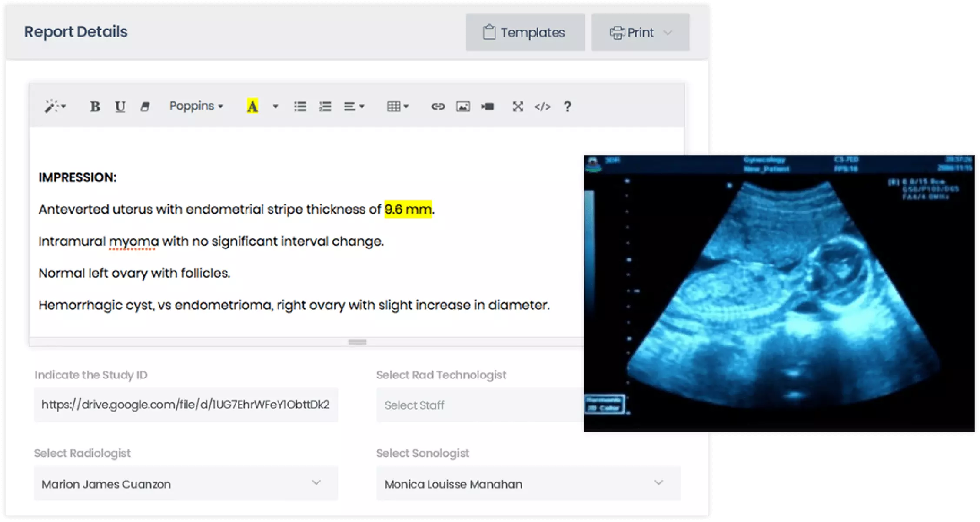The width and height of the screenshot is (980, 522).
Task: Toggle fullscreen editing mode
Action: coord(518,106)
